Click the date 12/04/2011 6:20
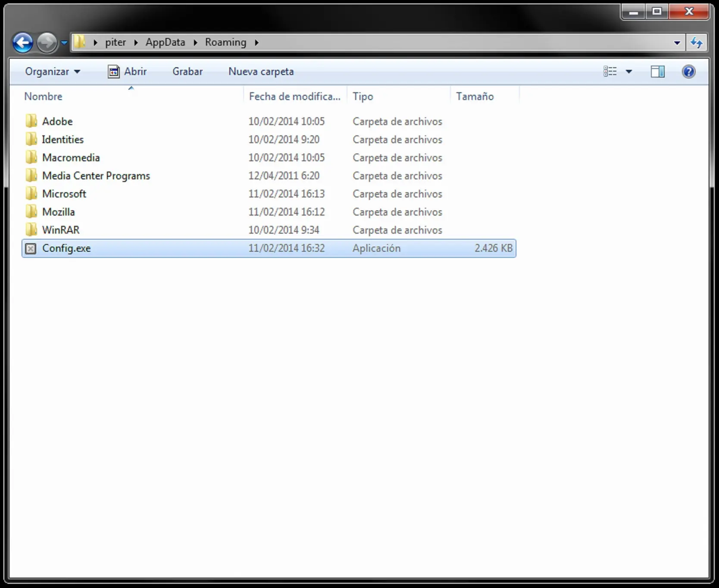 [284, 175]
